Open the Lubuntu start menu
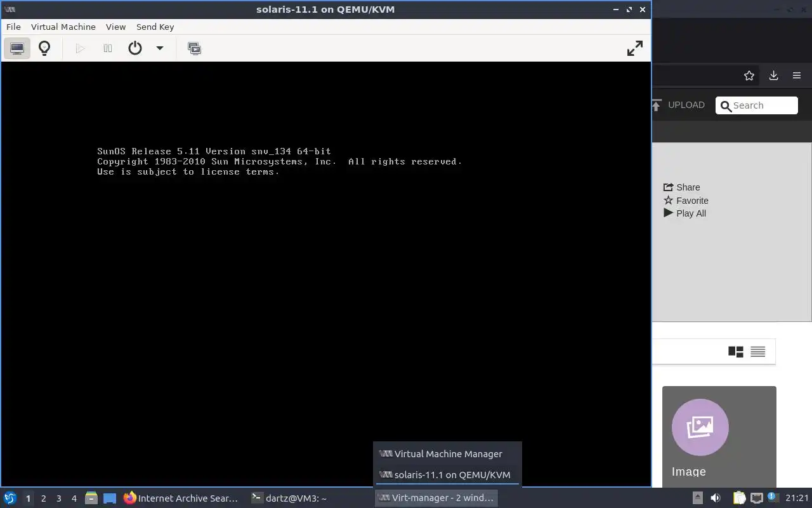Image resolution: width=812 pixels, height=508 pixels. [10, 498]
